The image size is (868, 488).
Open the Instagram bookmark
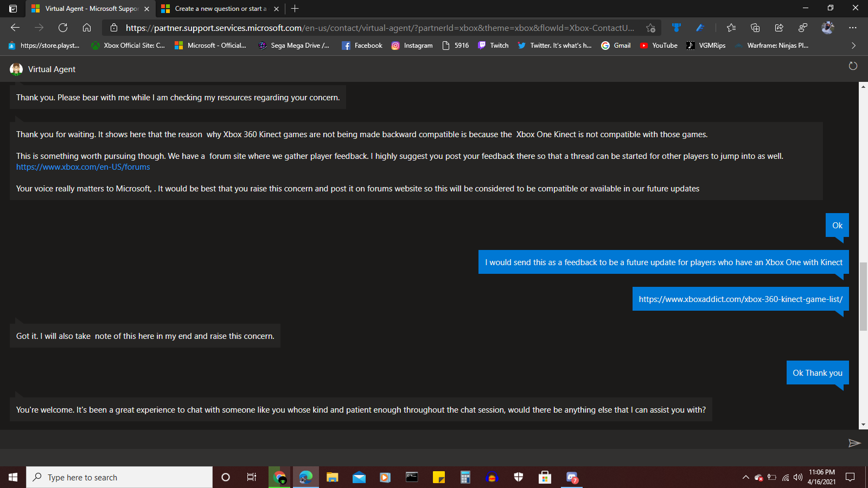pyautogui.click(x=412, y=46)
